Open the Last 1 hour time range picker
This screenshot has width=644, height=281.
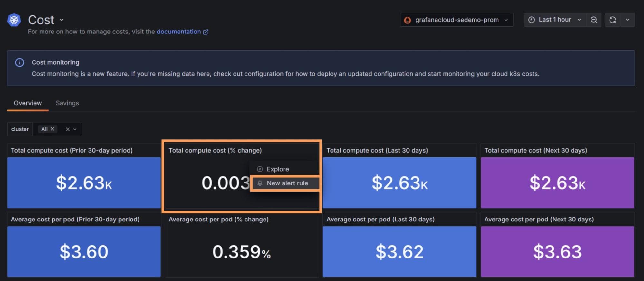click(x=555, y=20)
